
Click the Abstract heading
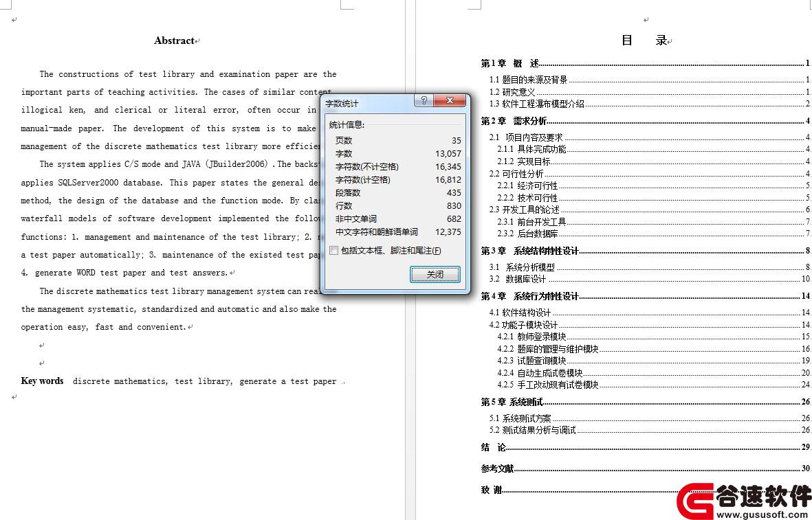[174, 41]
